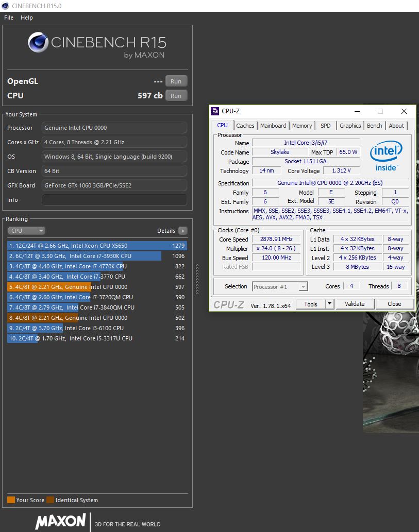Click the GFX Board field in Your System

click(114, 185)
